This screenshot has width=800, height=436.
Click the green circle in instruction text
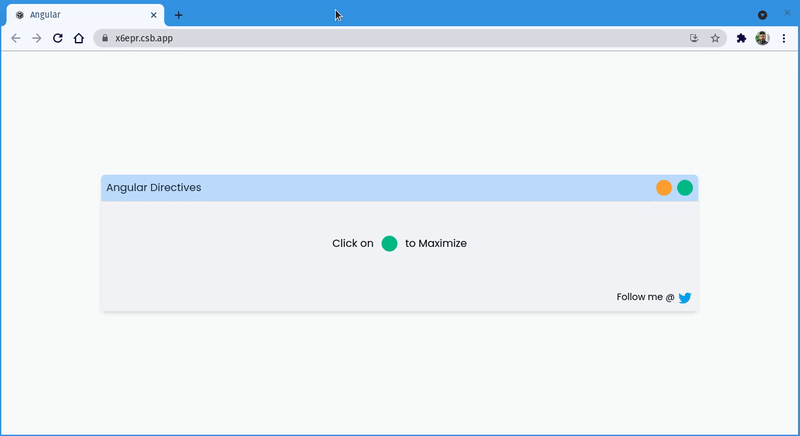(389, 243)
